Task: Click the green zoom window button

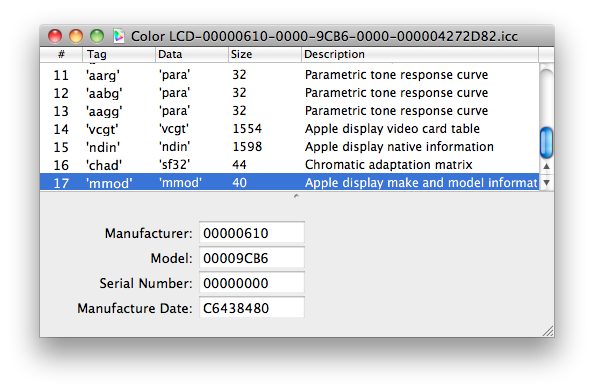Action: (x=97, y=36)
